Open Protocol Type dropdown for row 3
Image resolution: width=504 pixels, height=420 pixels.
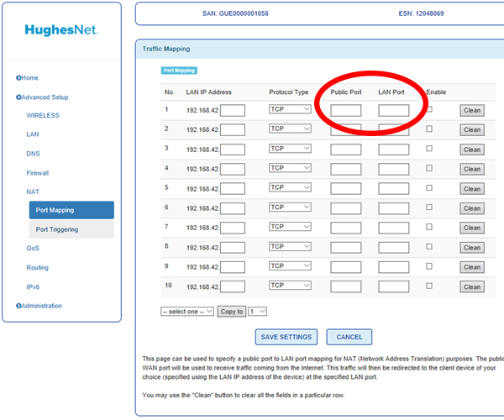tap(290, 149)
